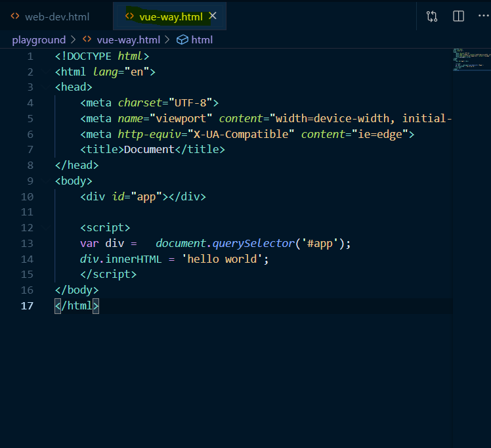The image size is (491, 448).
Task: Open changes with the compare icon
Action: 432,16
